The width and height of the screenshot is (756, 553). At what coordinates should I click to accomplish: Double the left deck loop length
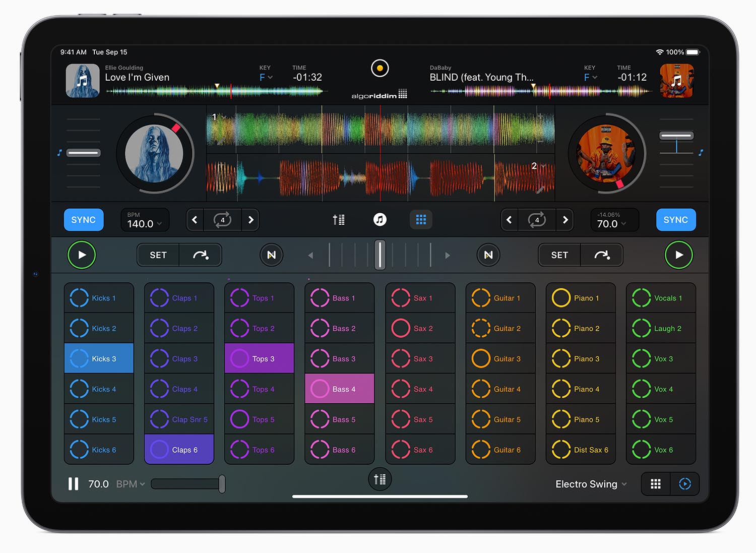point(250,220)
